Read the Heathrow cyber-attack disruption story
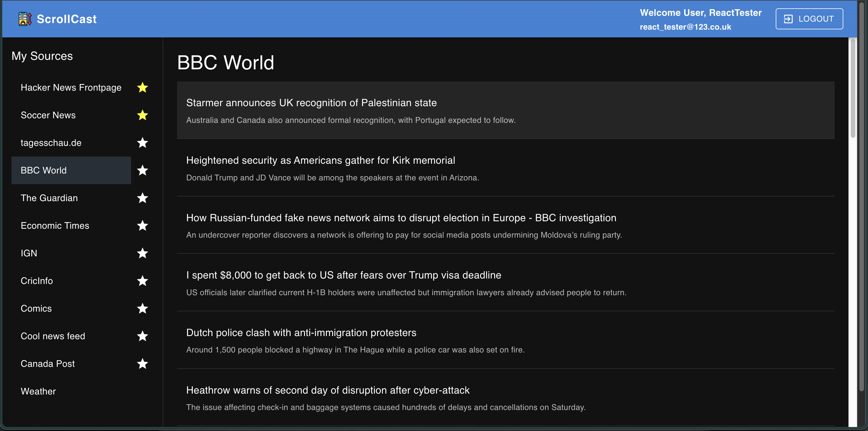 click(x=328, y=390)
